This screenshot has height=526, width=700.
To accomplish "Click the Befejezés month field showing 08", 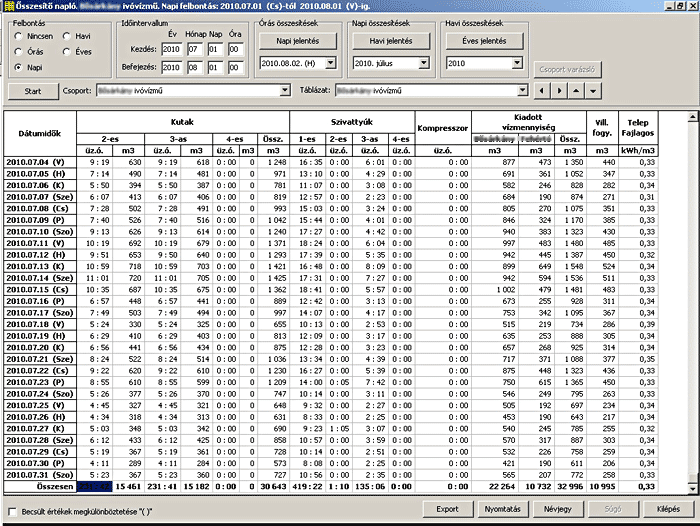I will click(195, 67).
